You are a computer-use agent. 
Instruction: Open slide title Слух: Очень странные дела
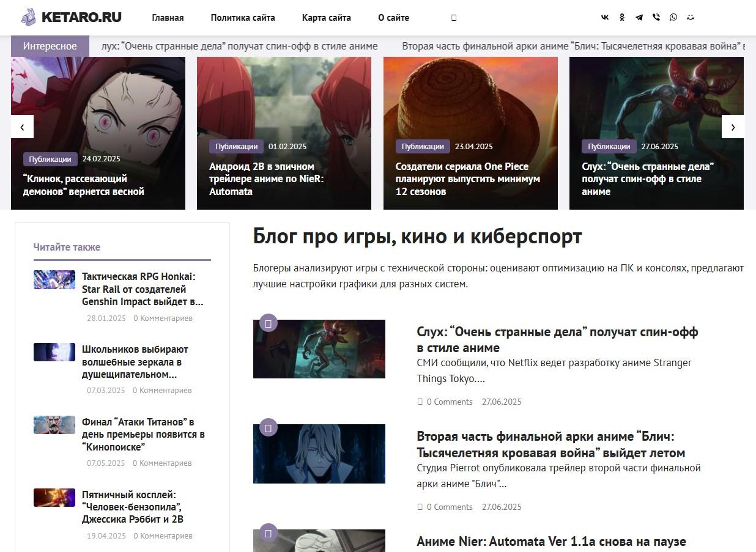(x=648, y=178)
